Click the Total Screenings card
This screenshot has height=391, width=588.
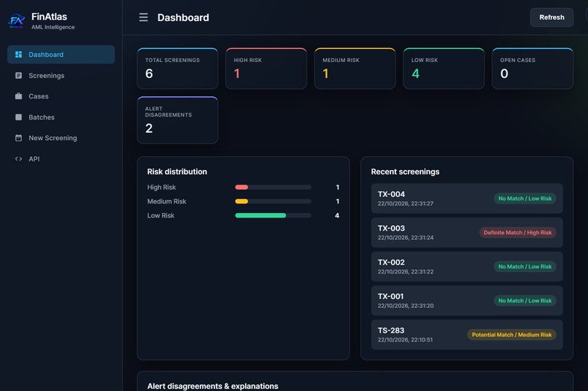click(x=178, y=69)
